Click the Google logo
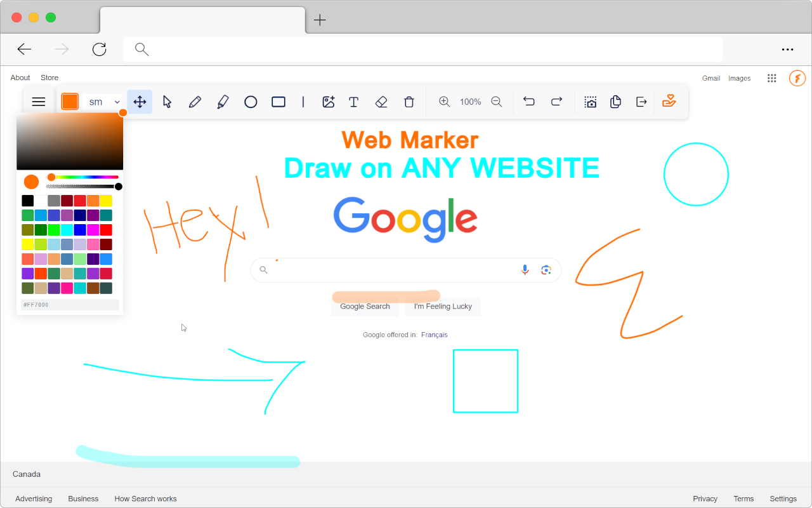812x508 pixels. [405, 219]
